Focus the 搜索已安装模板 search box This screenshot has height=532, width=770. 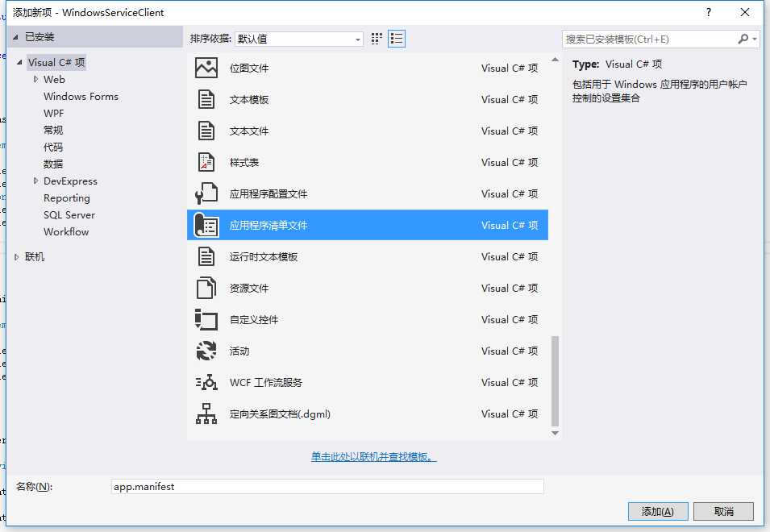(x=650, y=39)
